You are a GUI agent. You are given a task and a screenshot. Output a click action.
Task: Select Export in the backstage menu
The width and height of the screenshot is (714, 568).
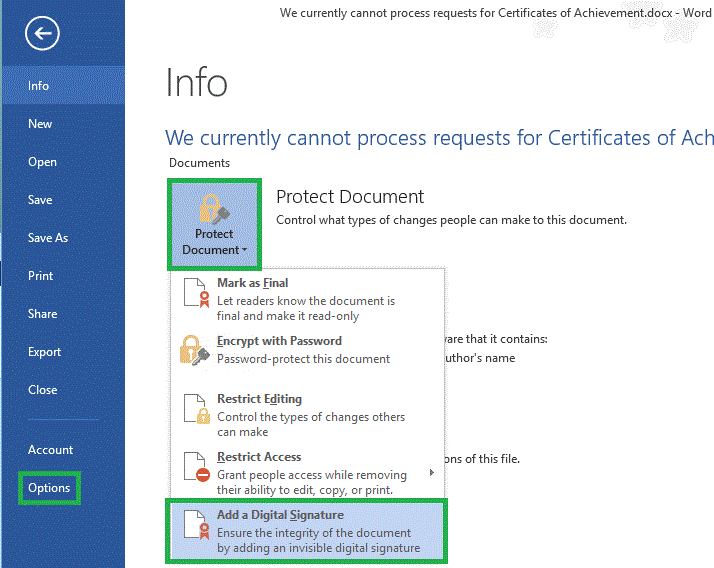(x=45, y=352)
